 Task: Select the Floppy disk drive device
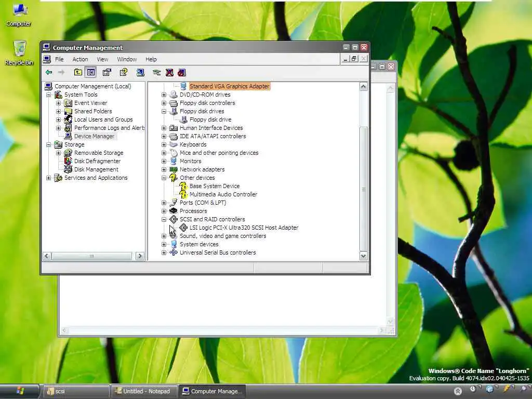pyautogui.click(x=210, y=119)
